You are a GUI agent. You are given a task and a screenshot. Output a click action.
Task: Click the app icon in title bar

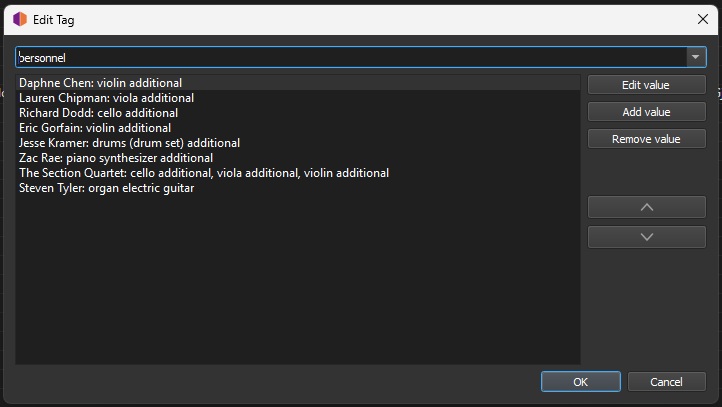click(20, 19)
